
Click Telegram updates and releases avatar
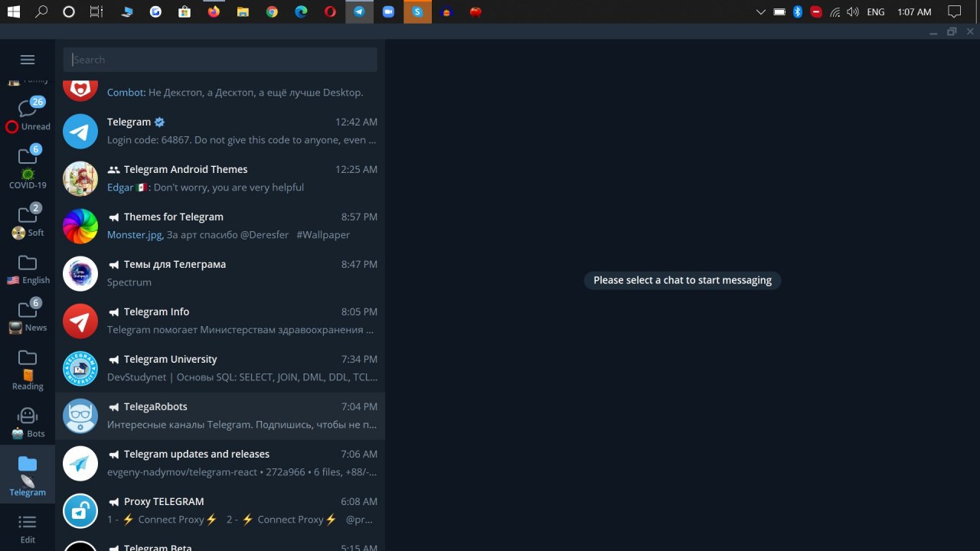(x=80, y=463)
